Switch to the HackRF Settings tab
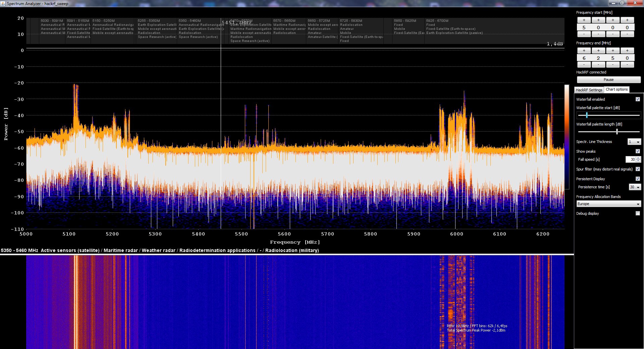Viewport: 644px width, 349px height. pos(589,90)
